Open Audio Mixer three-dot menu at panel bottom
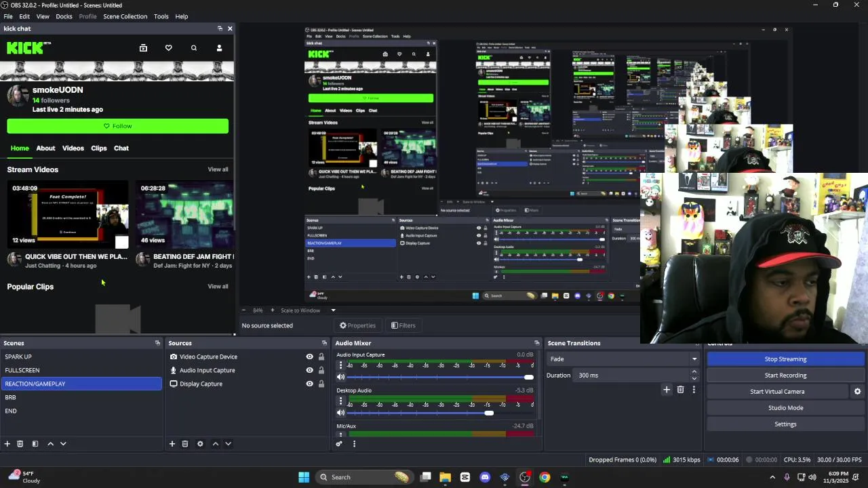 [x=354, y=444]
